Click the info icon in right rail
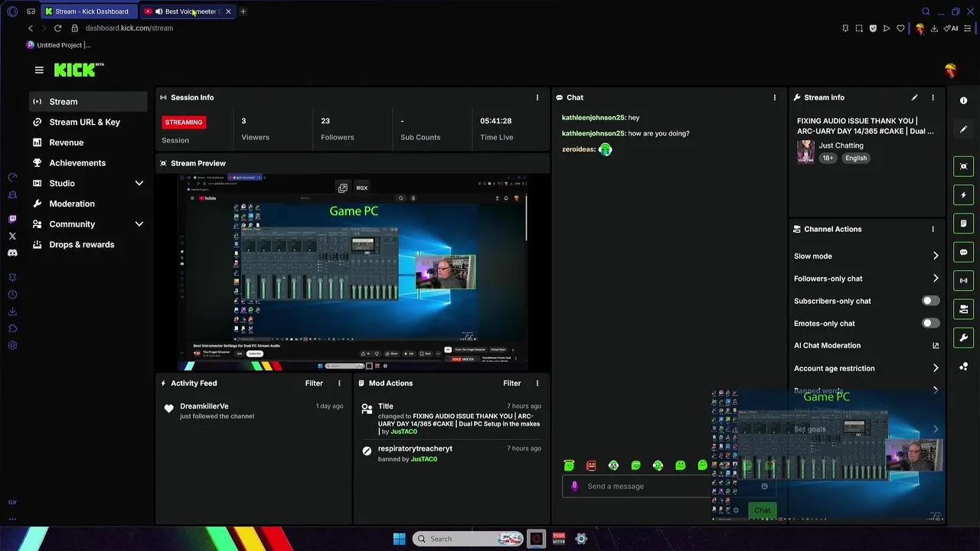This screenshot has width=980, height=551. [x=963, y=100]
